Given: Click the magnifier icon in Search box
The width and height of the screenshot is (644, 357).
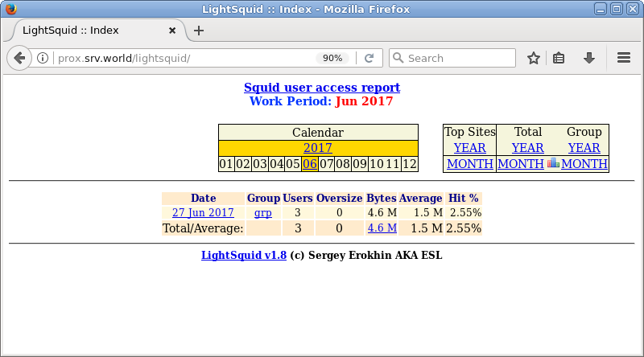Looking at the screenshot, I should pyautogui.click(x=398, y=58).
